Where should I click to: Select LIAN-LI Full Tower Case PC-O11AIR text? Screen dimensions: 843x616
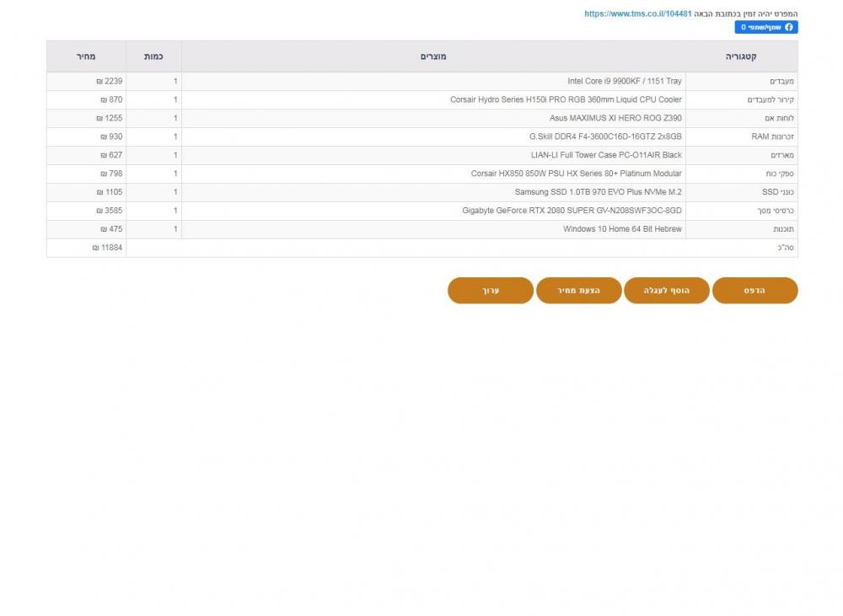click(606, 155)
